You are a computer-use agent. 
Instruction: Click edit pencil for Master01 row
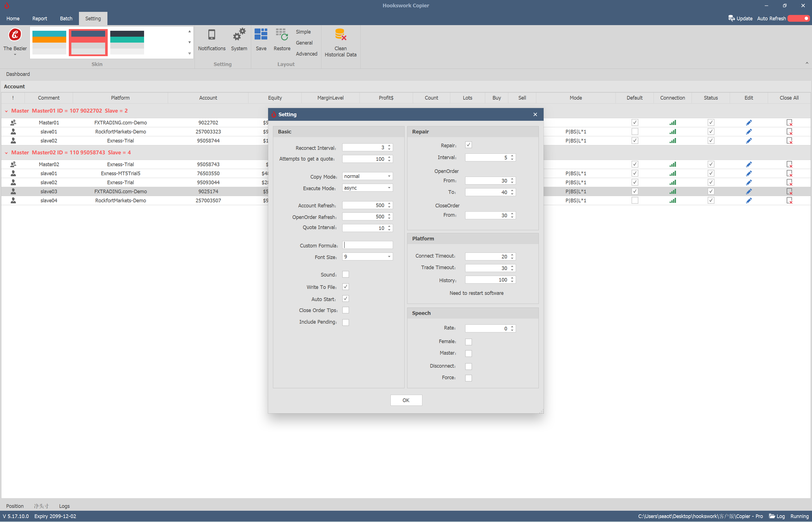[x=749, y=123]
